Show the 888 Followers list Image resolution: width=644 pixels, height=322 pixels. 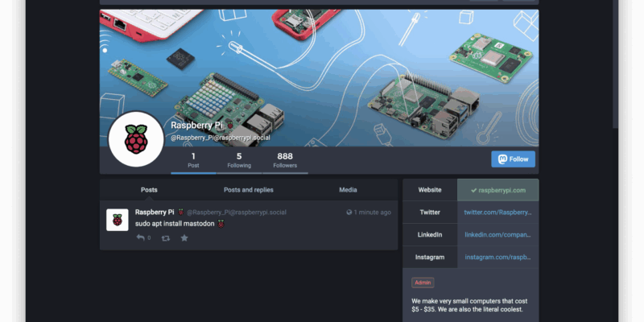[285, 159]
